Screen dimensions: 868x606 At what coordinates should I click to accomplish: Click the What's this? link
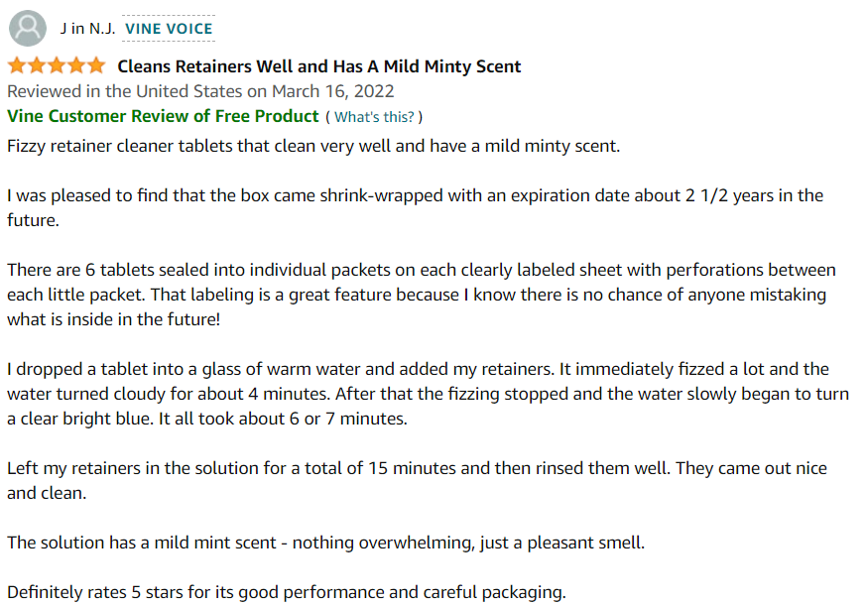[374, 117]
